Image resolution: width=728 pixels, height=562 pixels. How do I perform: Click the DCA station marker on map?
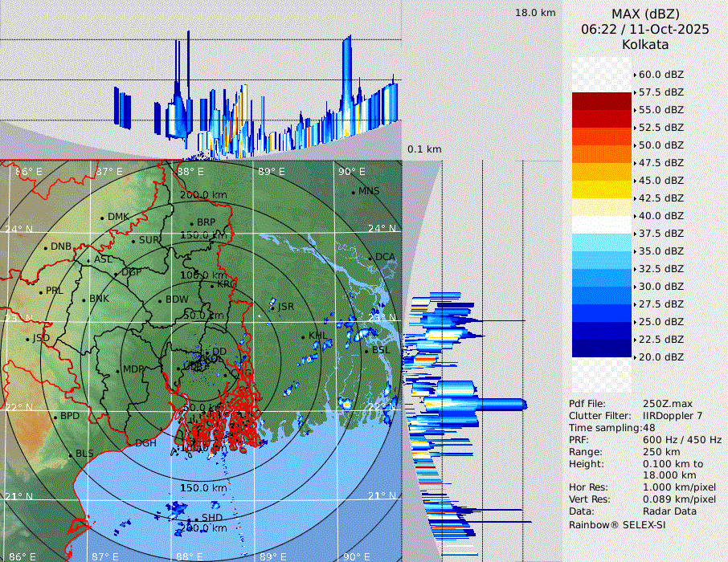(x=370, y=258)
